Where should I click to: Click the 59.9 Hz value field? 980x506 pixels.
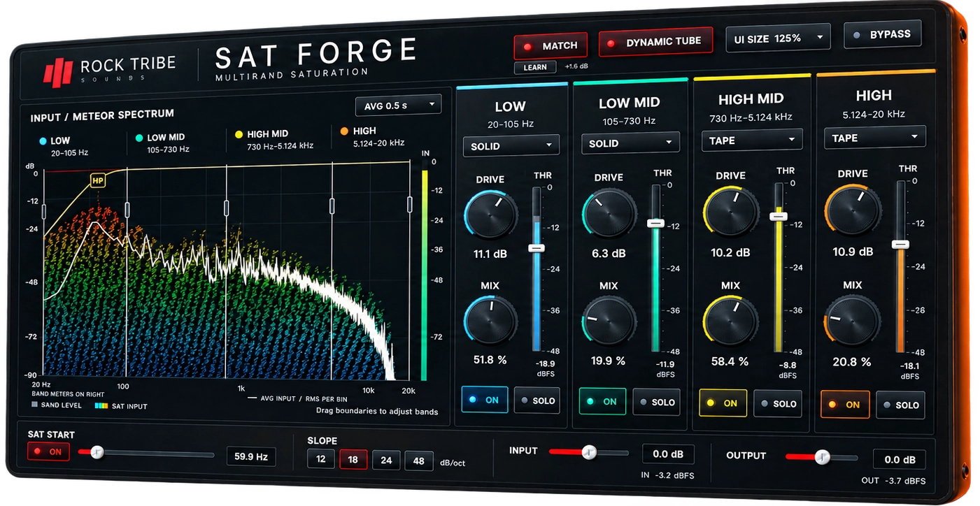click(251, 457)
